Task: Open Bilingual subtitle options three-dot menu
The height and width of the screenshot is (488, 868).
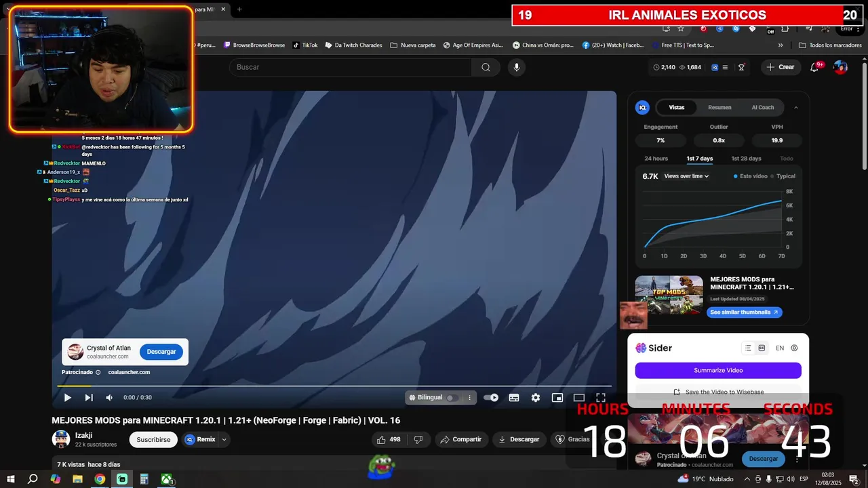Action: (x=469, y=398)
